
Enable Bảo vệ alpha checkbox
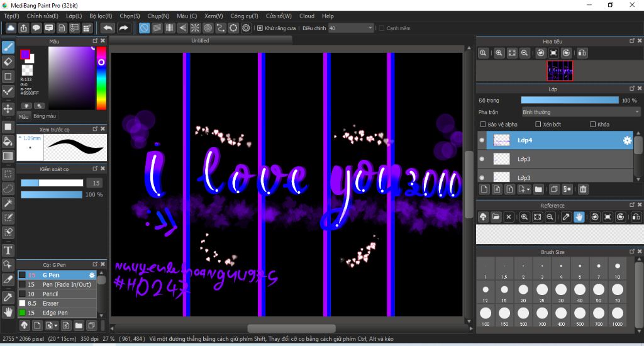pos(483,124)
